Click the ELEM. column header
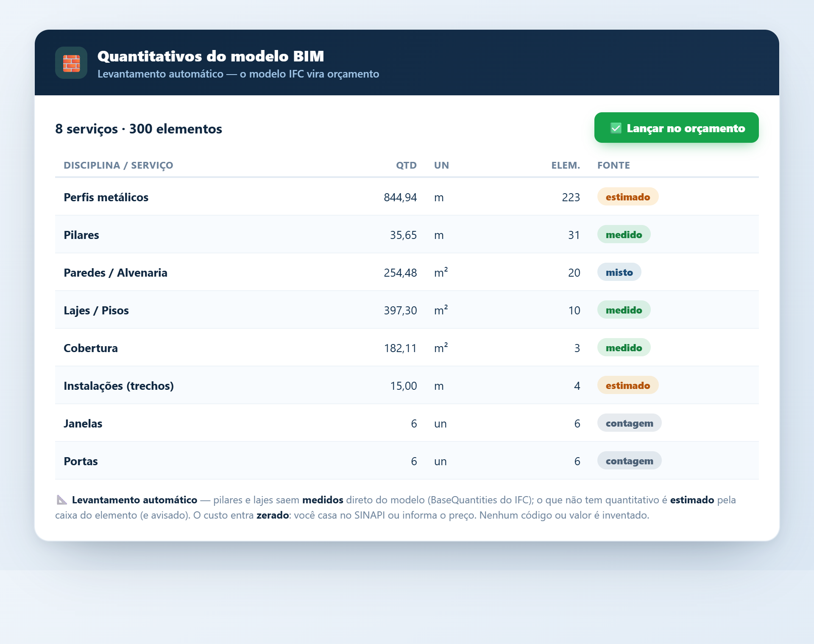The height and width of the screenshot is (644, 814). (x=566, y=165)
